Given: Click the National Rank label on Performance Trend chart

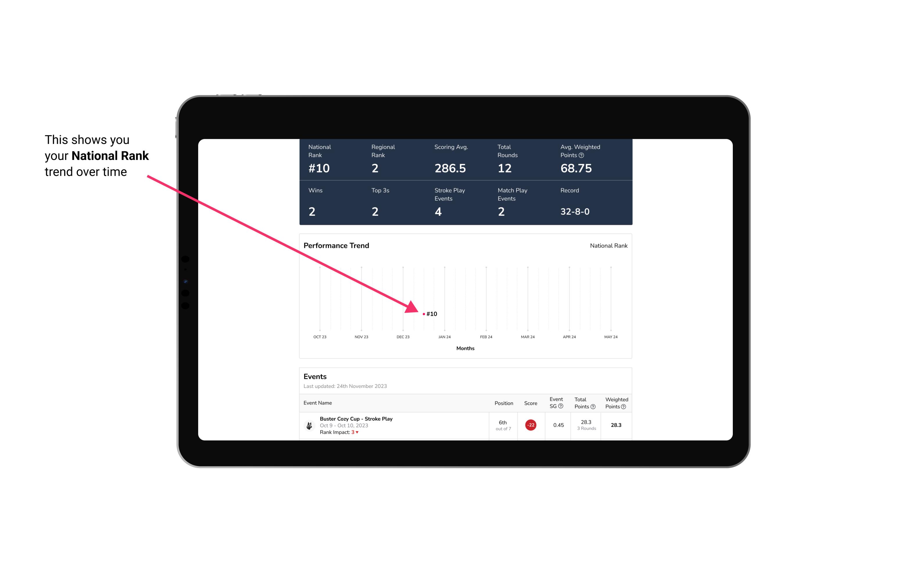Looking at the screenshot, I should click(x=608, y=245).
